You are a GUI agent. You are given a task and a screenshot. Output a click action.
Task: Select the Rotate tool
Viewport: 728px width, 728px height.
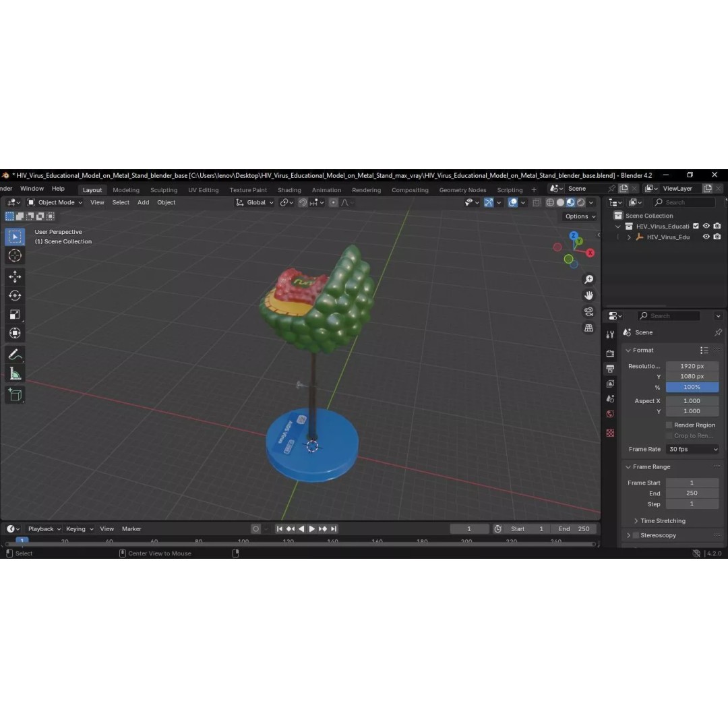tap(15, 296)
